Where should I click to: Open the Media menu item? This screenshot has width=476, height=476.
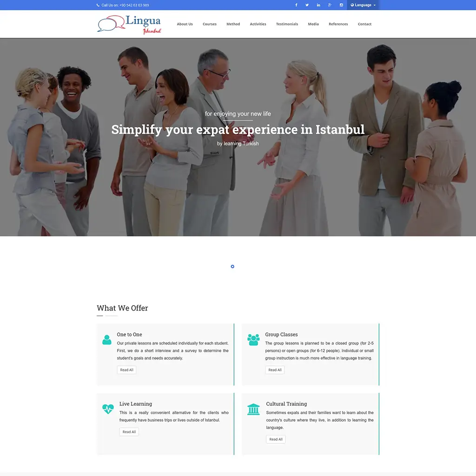click(313, 24)
